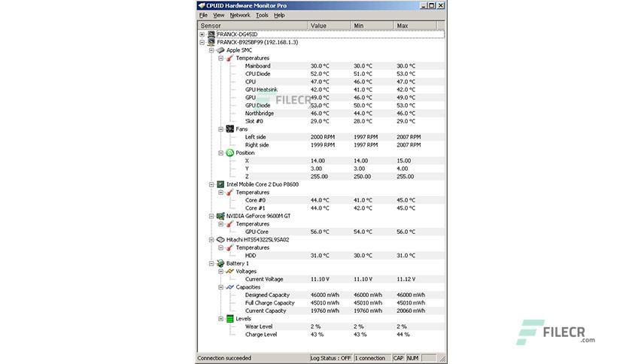Click the CPUID title bar app icon
Screen dimensions: 629x364
coord(202,5)
